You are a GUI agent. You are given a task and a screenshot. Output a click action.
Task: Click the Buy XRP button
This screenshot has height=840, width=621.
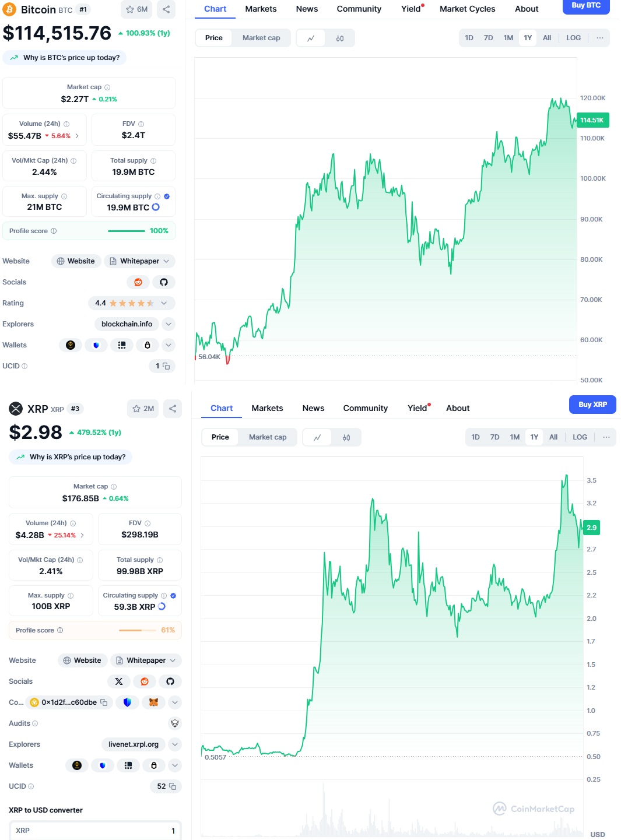tap(592, 405)
